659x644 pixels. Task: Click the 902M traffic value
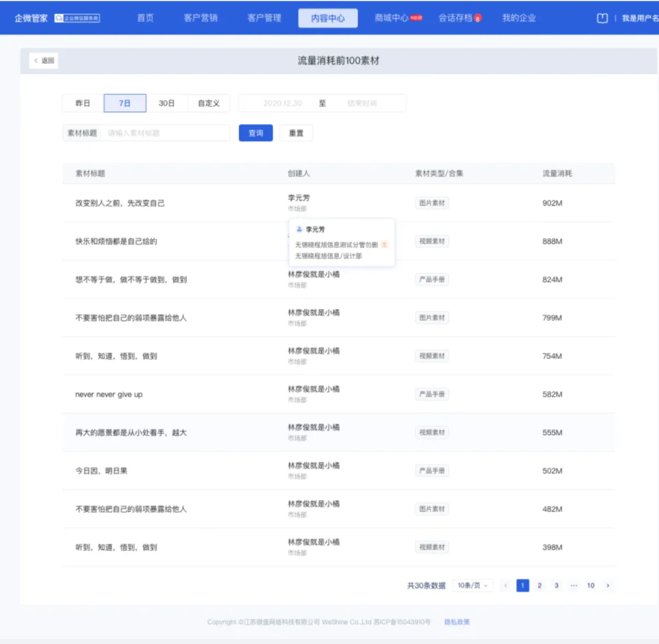tap(552, 203)
